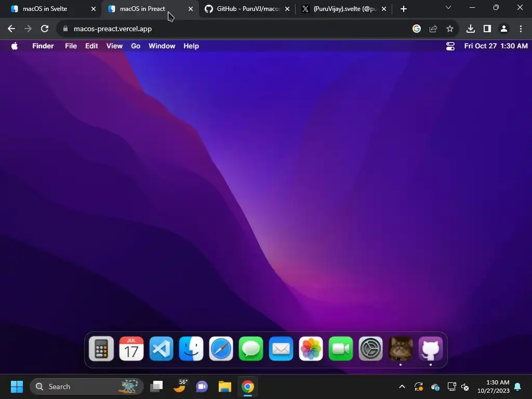Open the purple GitHub dock icon

click(x=431, y=349)
